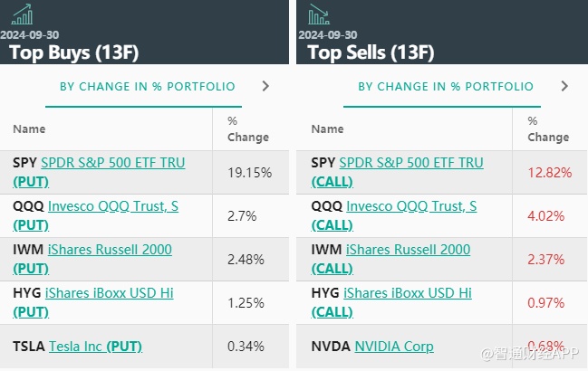Open Tesla Inc link in Top Buys
Image resolution: width=588 pixels, height=371 pixels.
click(75, 347)
